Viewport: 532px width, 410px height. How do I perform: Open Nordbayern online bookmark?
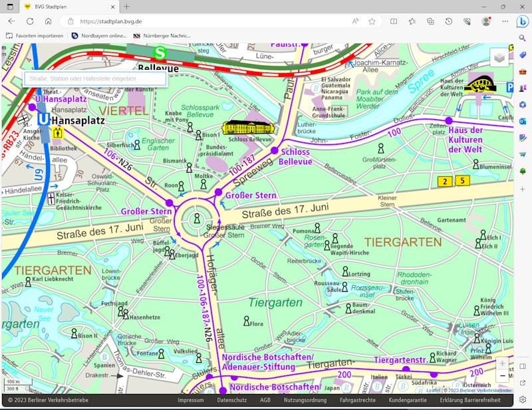point(99,35)
